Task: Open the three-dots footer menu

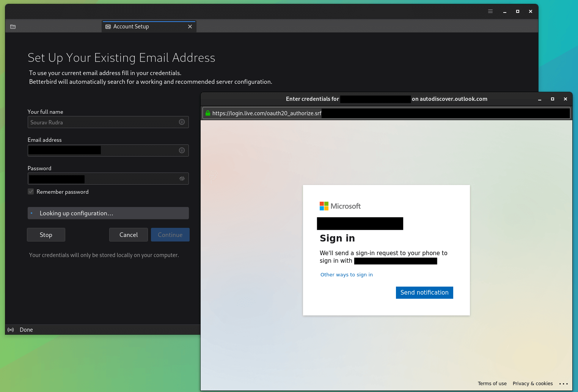Action: (563, 384)
